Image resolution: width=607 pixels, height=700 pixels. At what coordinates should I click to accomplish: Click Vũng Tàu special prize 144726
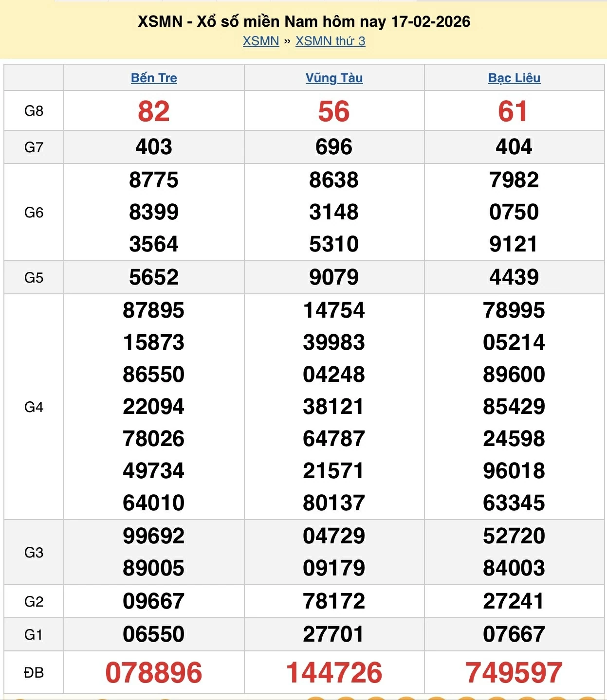click(x=334, y=672)
